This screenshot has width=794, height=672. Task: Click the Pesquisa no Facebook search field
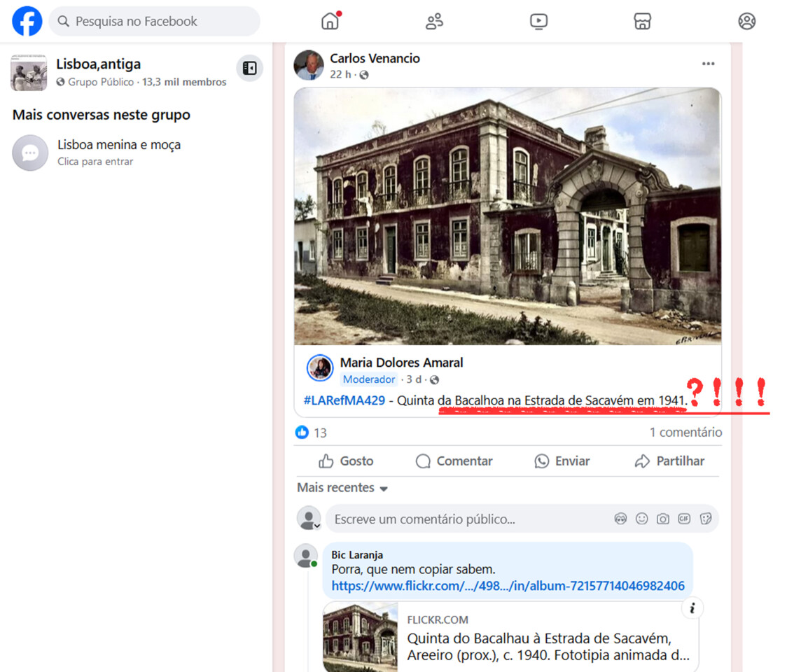[x=154, y=22]
